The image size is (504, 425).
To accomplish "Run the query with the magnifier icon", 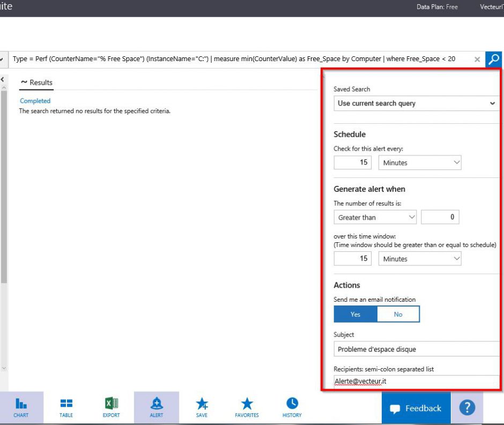I will (493, 59).
